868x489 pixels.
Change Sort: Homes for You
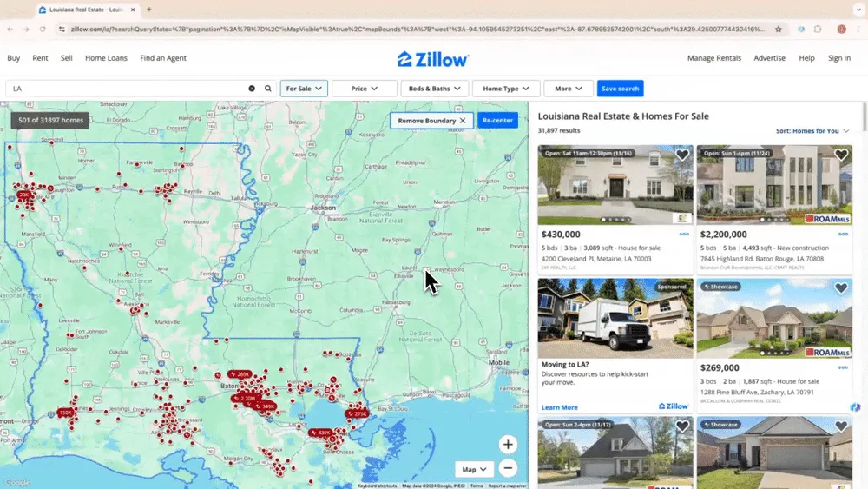[812, 130]
